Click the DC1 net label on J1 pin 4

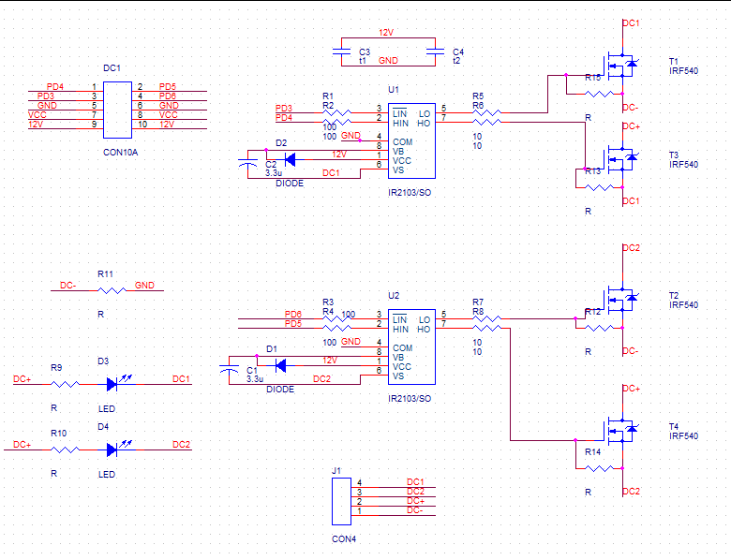(415, 481)
